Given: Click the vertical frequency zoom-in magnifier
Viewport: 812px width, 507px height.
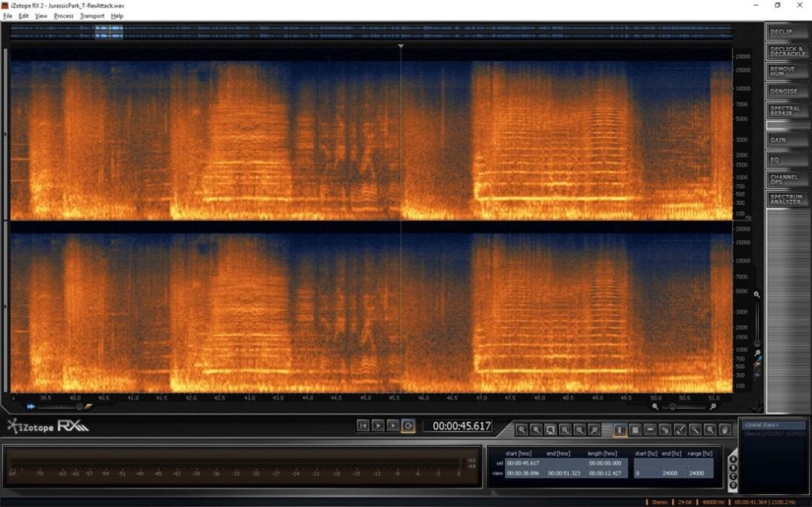Looking at the screenshot, I should tap(757, 294).
